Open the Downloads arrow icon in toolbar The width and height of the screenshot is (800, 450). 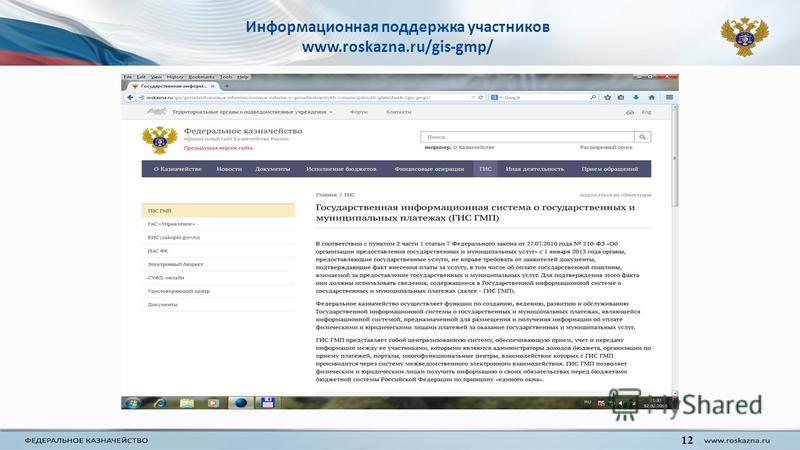pos(636,97)
